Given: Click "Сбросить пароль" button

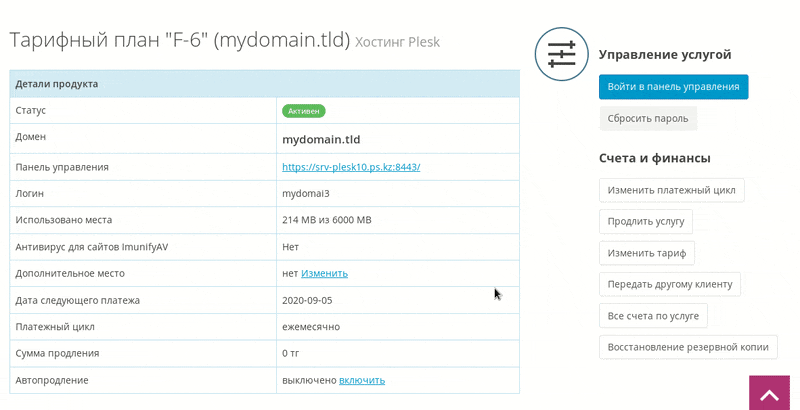Looking at the screenshot, I should 647,118.
